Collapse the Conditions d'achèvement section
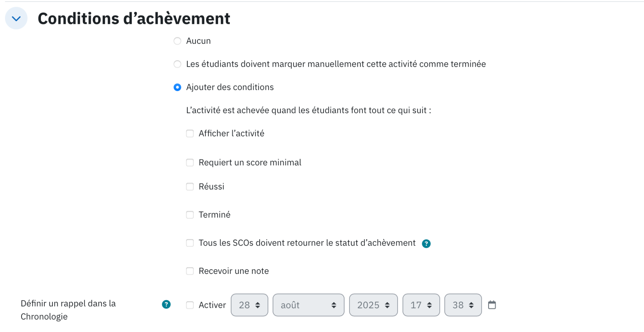Screen dimensions: 644x332 pyautogui.click(x=16, y=18)
